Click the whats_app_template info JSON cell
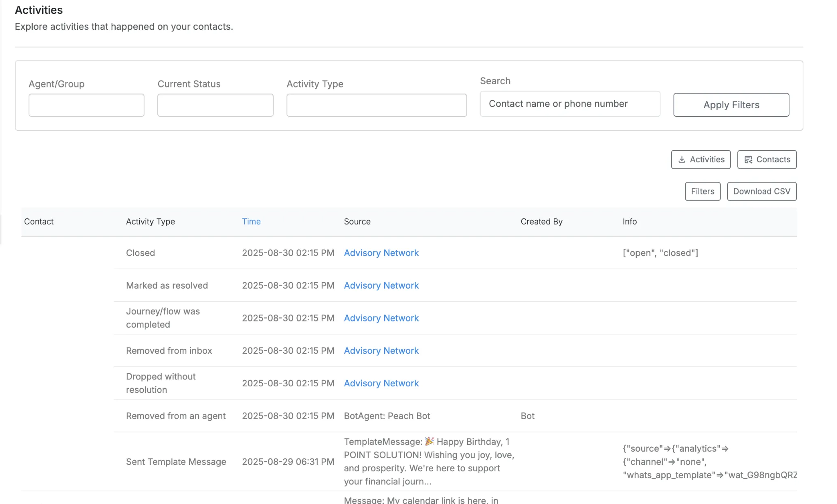The height and width of the screenshot is (504, 837). pos(709,462)
